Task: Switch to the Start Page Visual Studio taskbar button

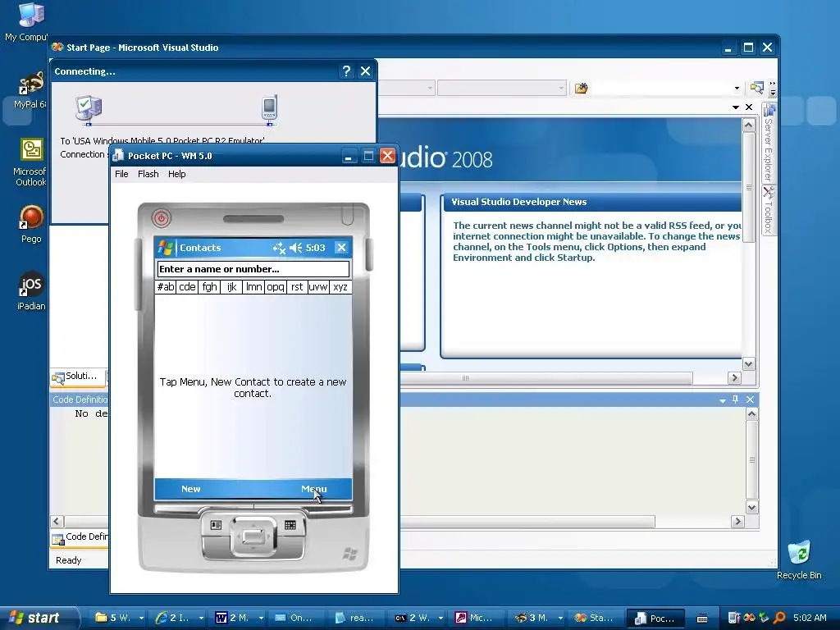Action: [596, 619]
